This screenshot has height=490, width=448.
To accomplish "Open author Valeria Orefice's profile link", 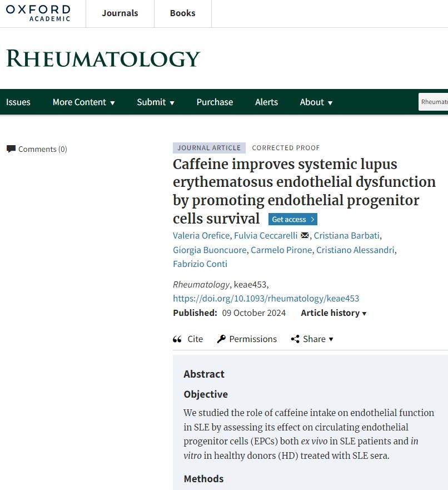I will [x=201, y=235].
